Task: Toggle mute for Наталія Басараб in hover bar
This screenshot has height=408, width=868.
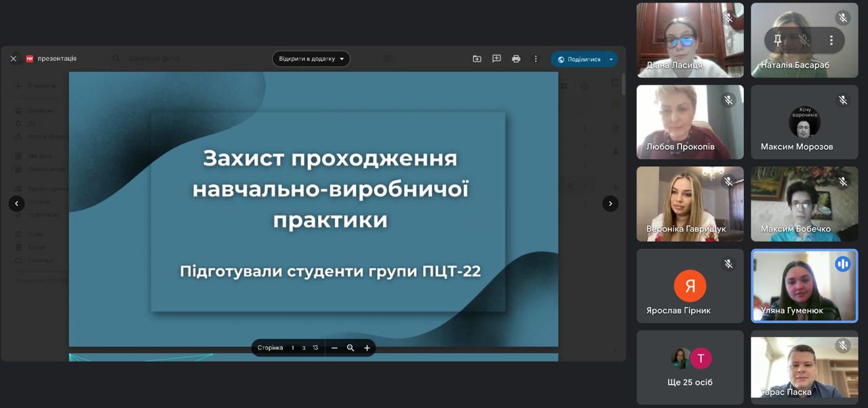Action: pos(804,40)
